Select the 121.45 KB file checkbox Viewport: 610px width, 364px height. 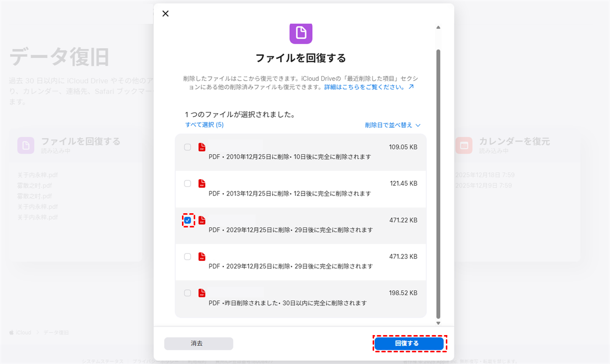[x=188, y=184]
